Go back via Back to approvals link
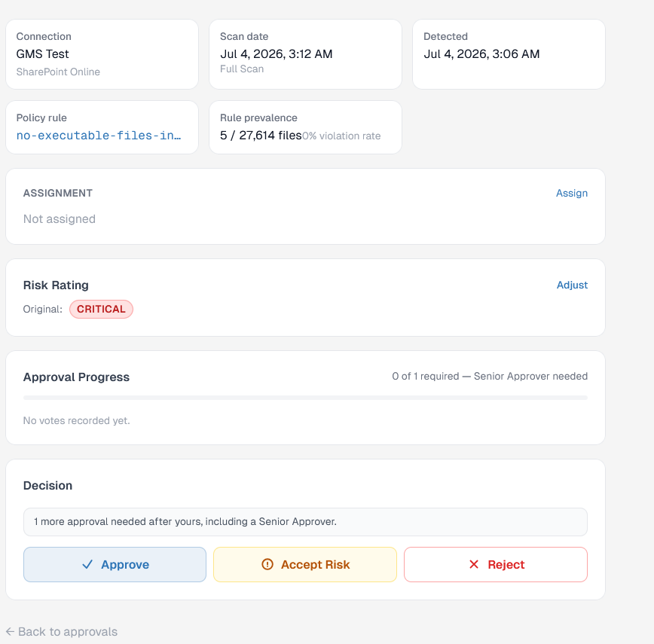This screenshot has width=654, height=644. click(62, 631)
